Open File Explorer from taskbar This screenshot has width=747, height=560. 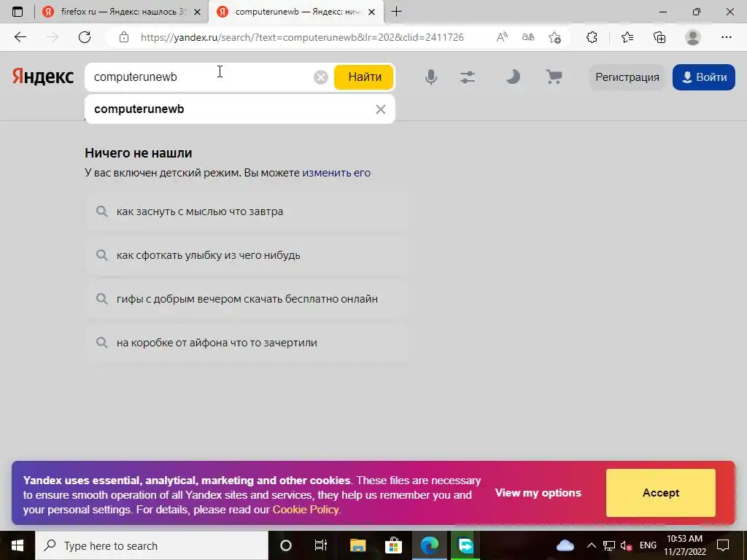coord(357,545)
